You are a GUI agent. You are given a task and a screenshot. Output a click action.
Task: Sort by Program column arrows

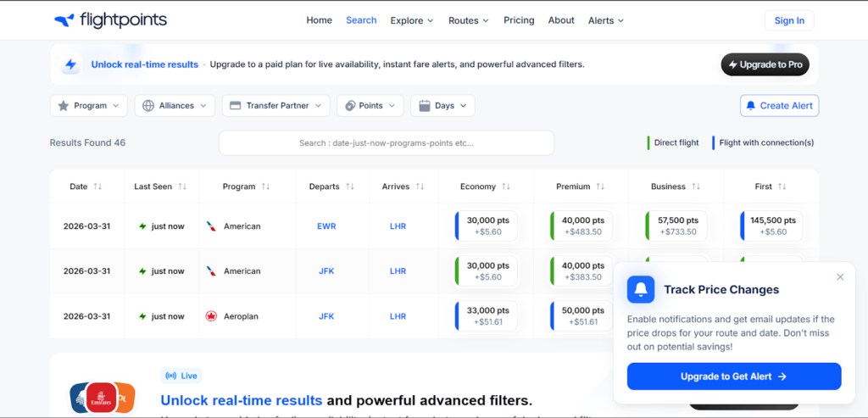[x=265, y=187]
